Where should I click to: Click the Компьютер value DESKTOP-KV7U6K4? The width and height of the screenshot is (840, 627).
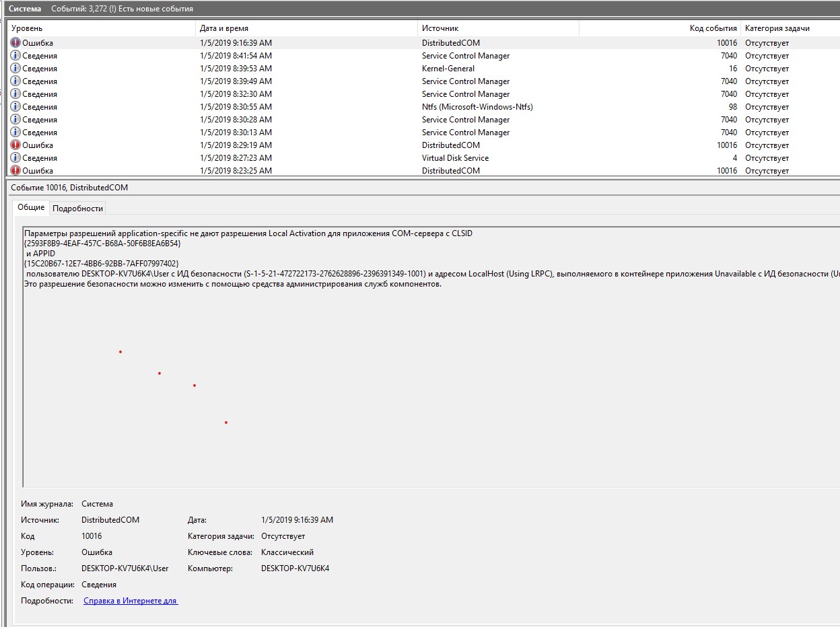tap(295, 568)
